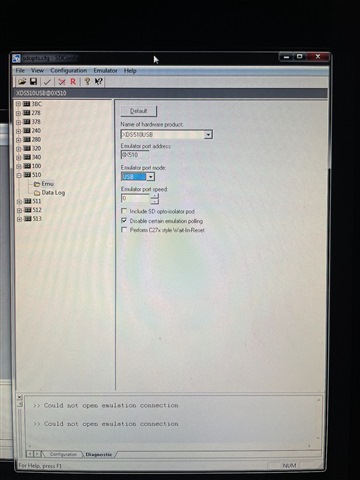360x480 pixels.
Task: Expand the 511 tree node
Action: click(x=19, y=202)
